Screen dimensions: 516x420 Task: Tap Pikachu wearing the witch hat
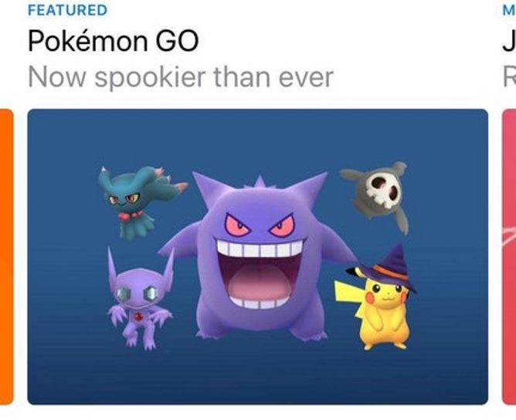click(375, 298)
